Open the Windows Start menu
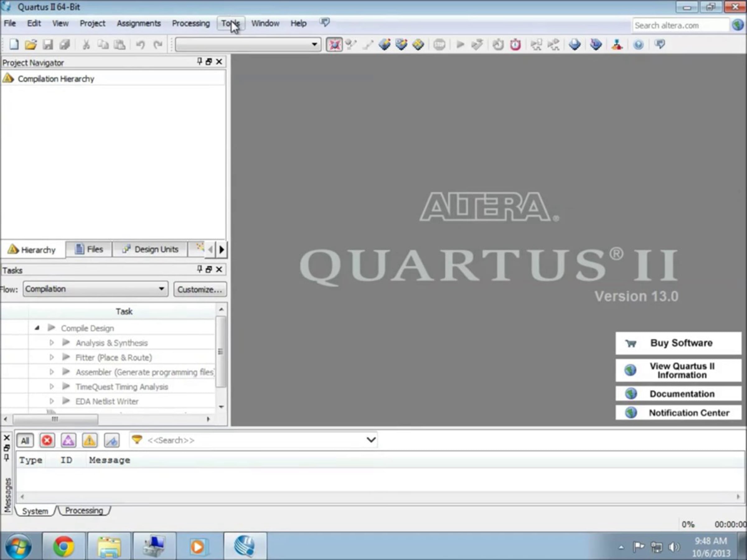The image size is (747, 560). pos(19,546)
